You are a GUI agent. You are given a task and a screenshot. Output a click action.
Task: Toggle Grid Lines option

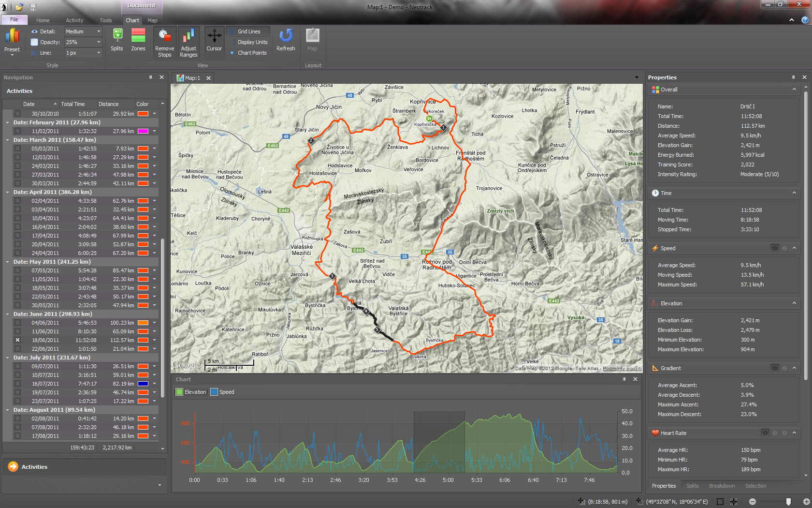[x=248, y=31]
